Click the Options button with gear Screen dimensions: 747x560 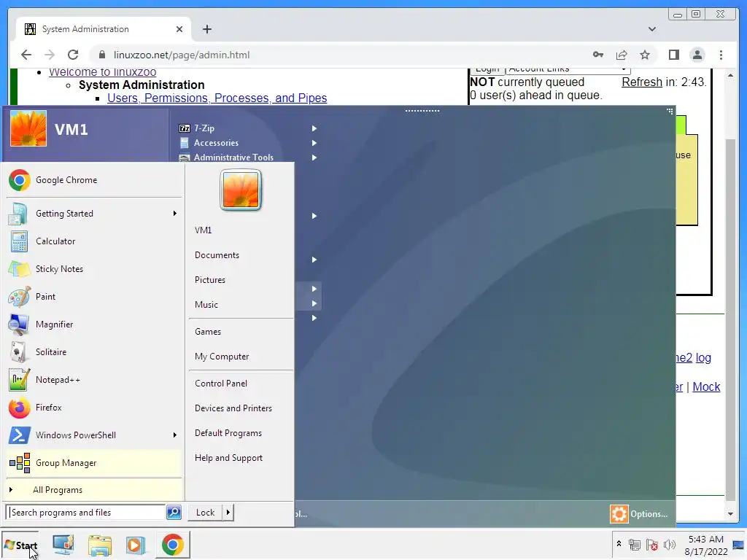pos(639,514)
